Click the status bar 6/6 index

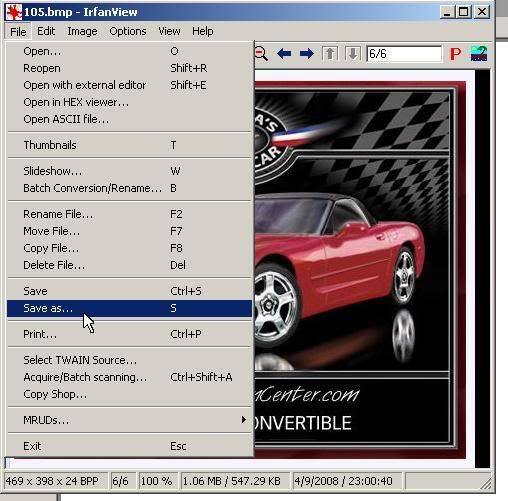120,481
